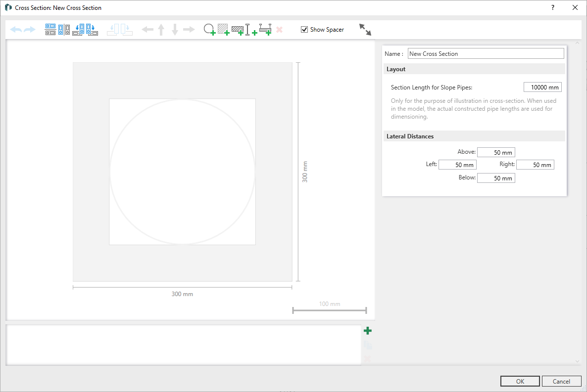This screenshot has height=392, width=587.
Task: Click the Right distance field
Action: 536,165
